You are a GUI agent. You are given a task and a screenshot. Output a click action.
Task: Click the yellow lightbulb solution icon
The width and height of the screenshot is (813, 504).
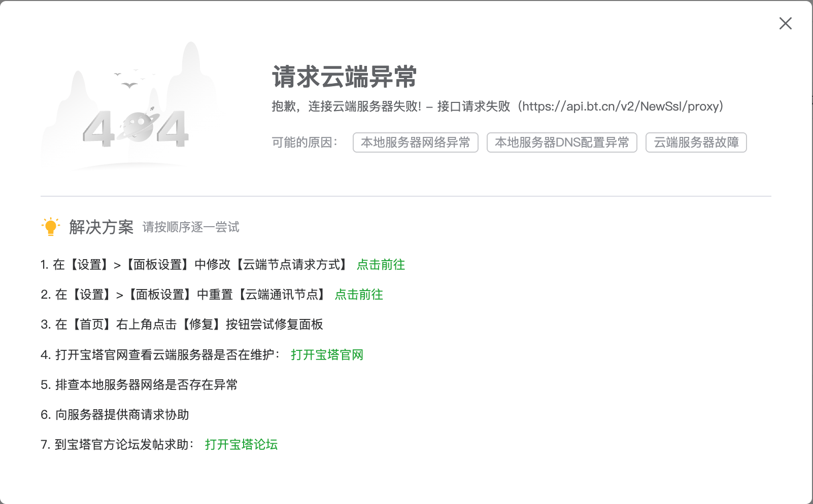(50, 227)
